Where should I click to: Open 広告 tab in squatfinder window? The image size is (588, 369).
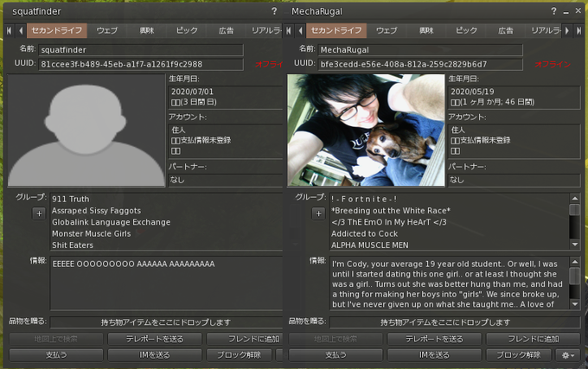click(226, 30)
